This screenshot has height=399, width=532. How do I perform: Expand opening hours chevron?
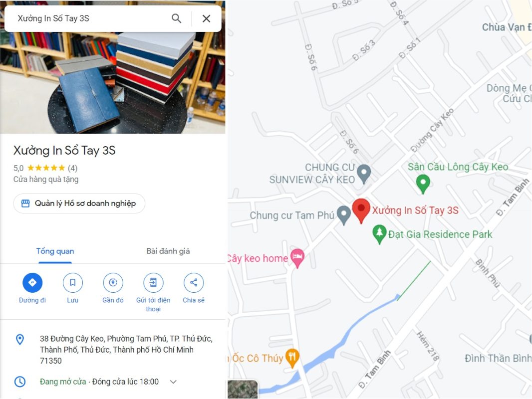click(x=173, y=382)
